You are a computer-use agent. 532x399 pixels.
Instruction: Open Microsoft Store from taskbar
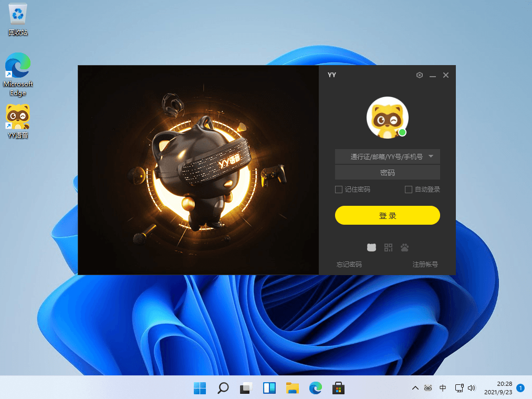pyautogui.click(x=338, y=388)
